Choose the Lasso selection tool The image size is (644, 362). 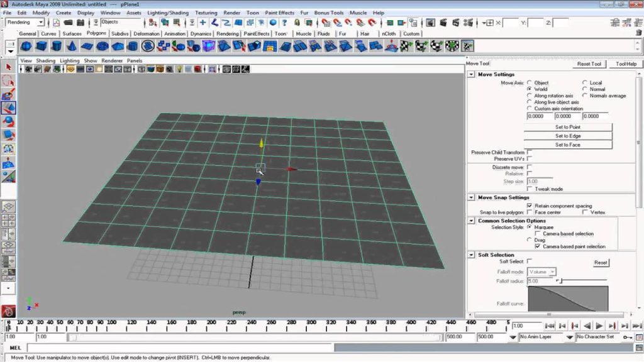click(x=8, y=80)
